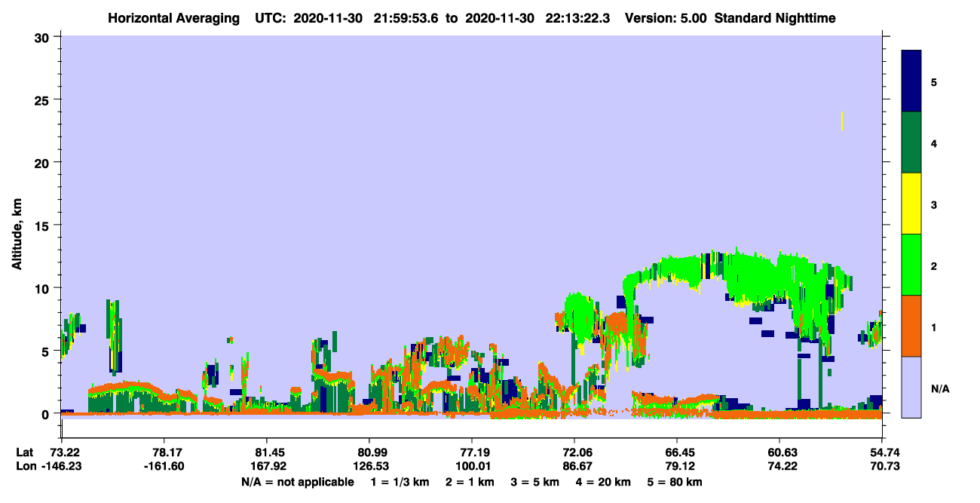
Task: Click the '2 = 1 km' legend entry
Action: 470,482
